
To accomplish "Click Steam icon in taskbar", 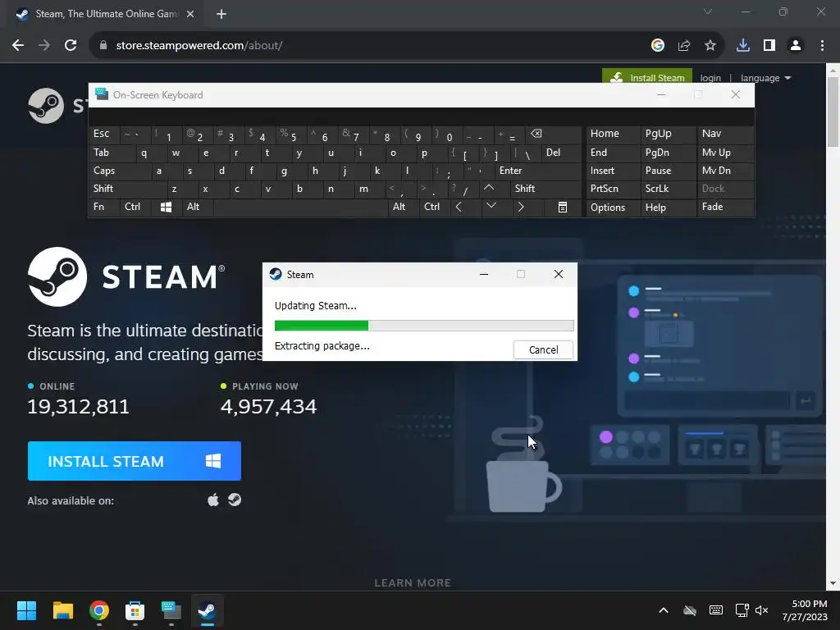I will point(208,610).
